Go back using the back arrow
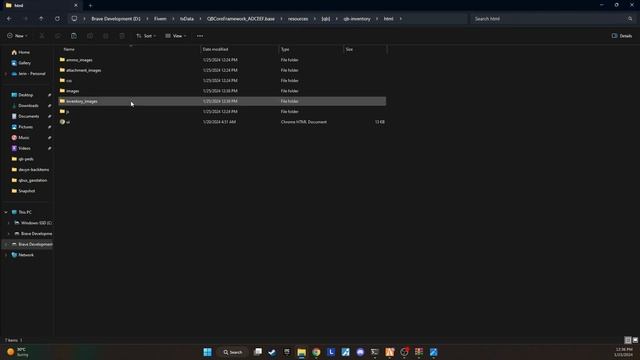The image size is (640, 360). pyautogui.click(x=9, y=19)
